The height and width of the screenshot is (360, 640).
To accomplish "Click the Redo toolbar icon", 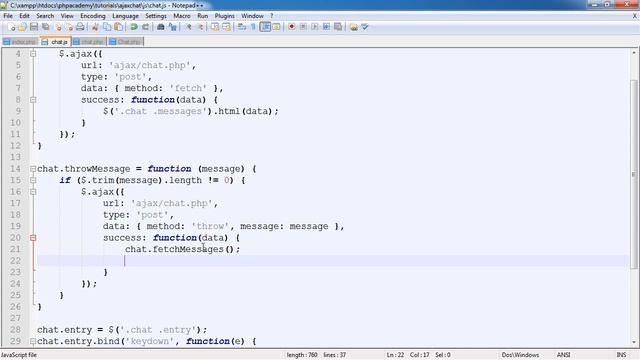I will [x=145, y=27].
